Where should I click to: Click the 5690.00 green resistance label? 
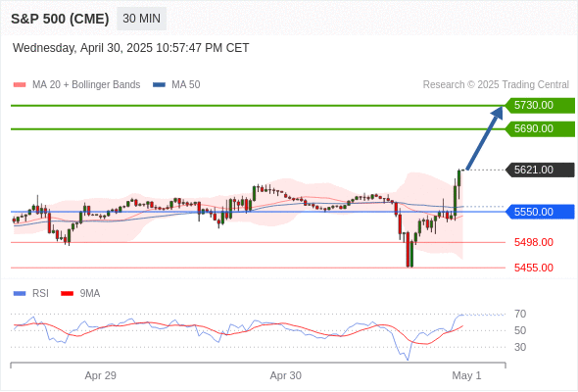coord(540,129)
